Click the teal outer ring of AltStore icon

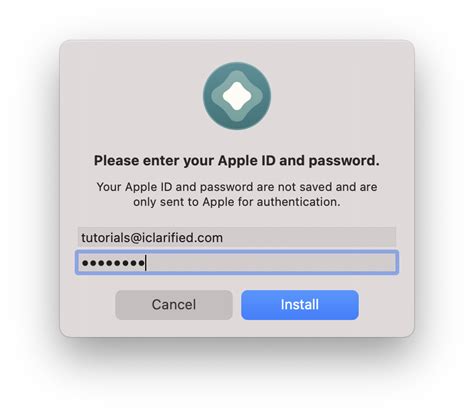coord(210,96)
